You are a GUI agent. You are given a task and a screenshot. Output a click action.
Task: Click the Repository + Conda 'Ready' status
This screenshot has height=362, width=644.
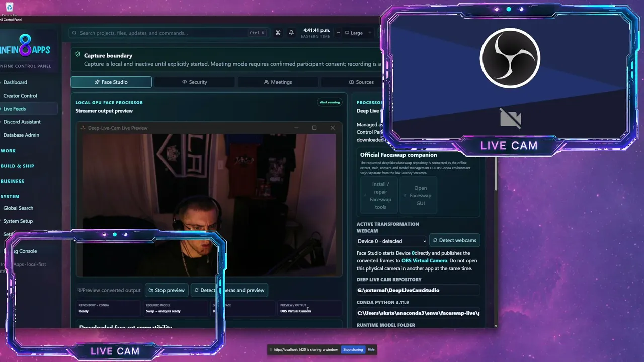[84, 311]
